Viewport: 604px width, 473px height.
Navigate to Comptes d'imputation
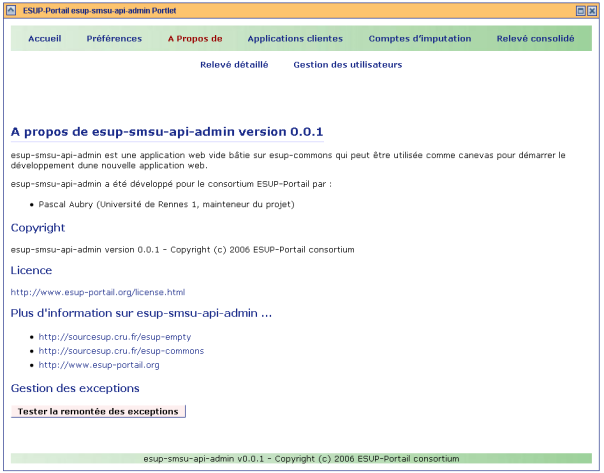click(420, 39)
